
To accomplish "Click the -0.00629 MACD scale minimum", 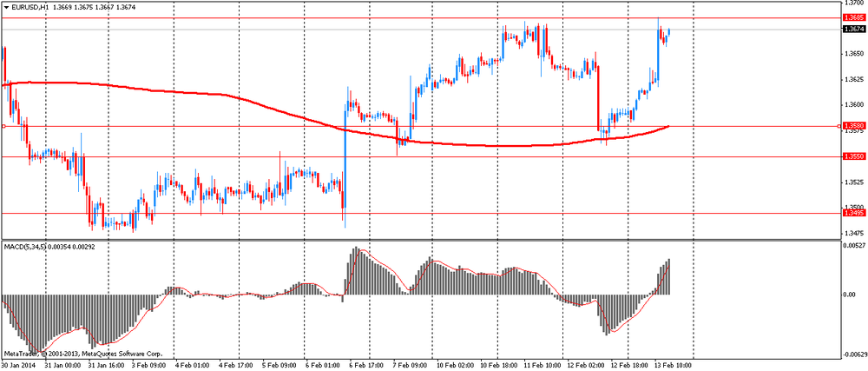I will (x=853, y=354).
